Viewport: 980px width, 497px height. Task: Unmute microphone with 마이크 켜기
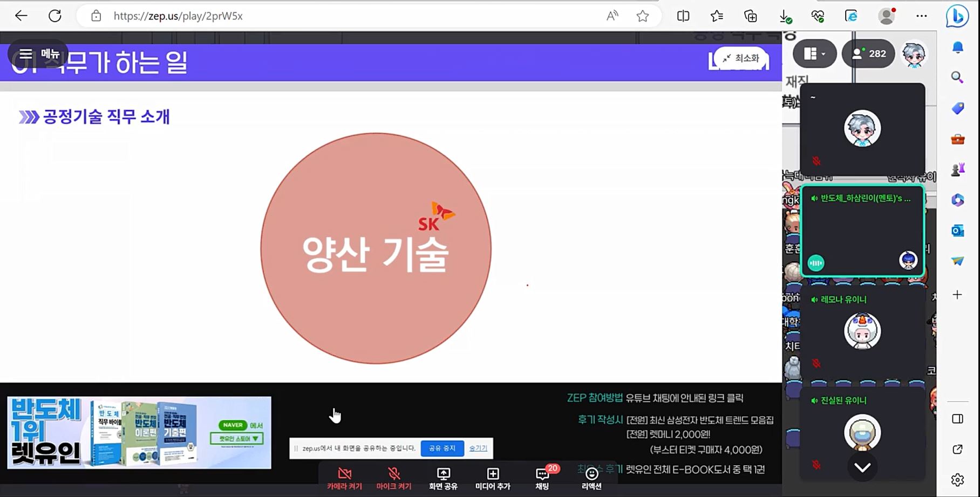tap(394, 478)
